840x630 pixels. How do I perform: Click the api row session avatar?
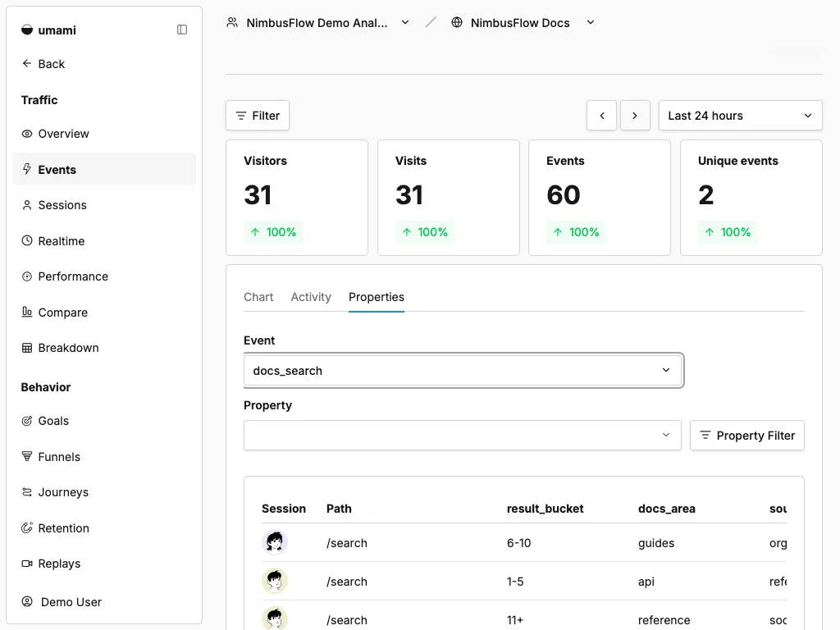275,581
